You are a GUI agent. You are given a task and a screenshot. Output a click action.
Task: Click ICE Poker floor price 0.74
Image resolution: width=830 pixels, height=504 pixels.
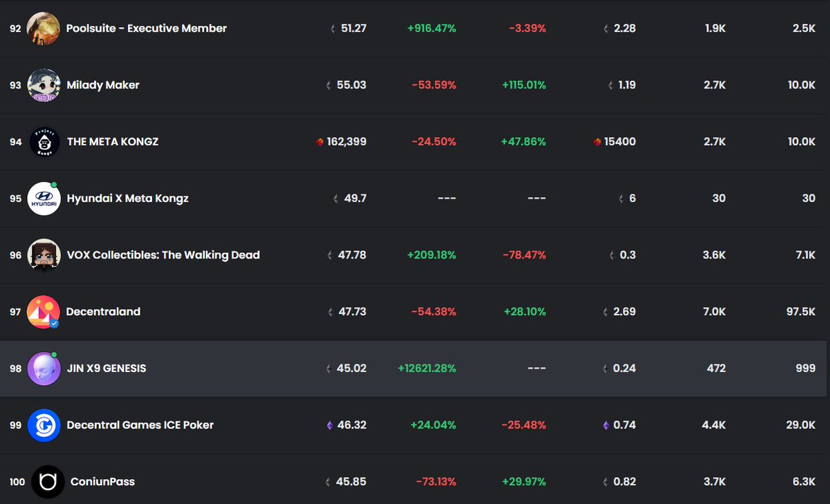tap(625, 425)
